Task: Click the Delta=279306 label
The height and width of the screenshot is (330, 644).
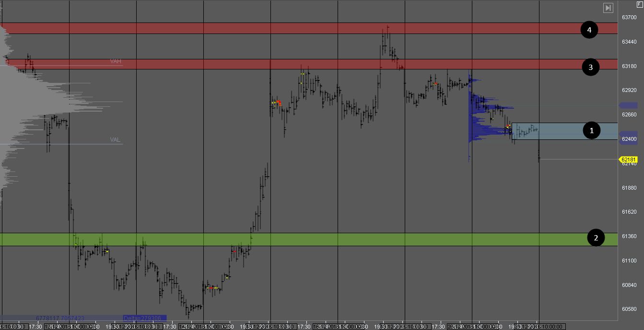Action: tap(144, 318)
